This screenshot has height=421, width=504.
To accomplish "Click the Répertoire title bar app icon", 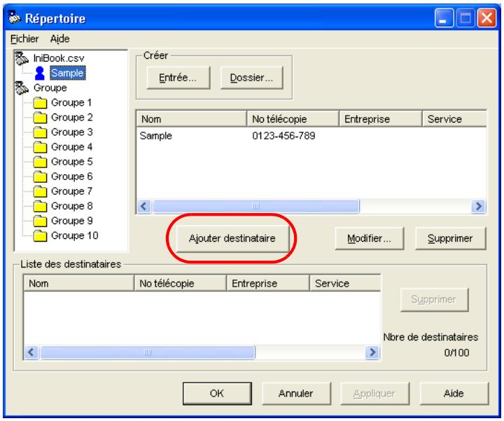I will (15, 18).
